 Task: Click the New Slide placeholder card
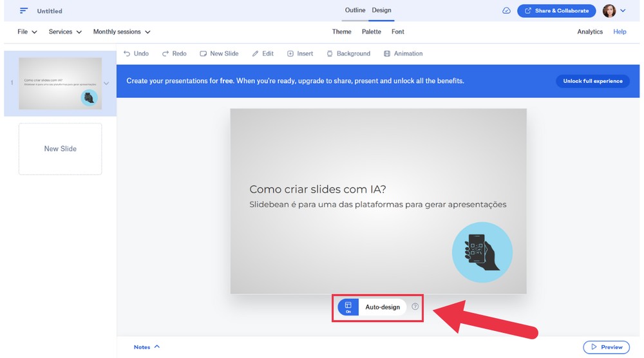click(x=60, y=149)
